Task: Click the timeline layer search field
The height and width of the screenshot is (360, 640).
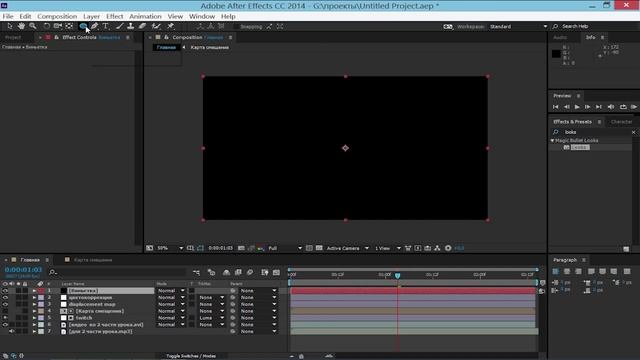Action: pyautogui.click(x=118, y=272)
